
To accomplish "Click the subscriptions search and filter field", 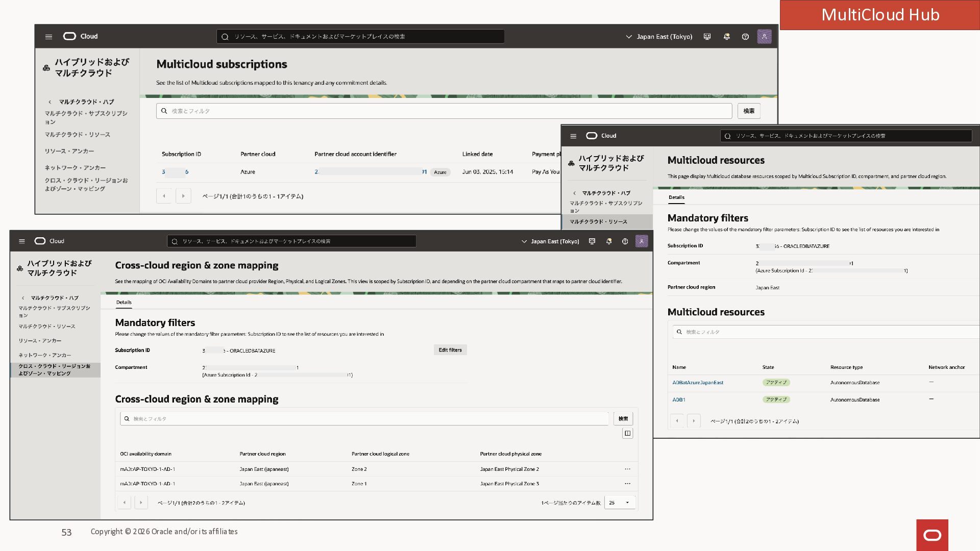I will tap(444, 111).
